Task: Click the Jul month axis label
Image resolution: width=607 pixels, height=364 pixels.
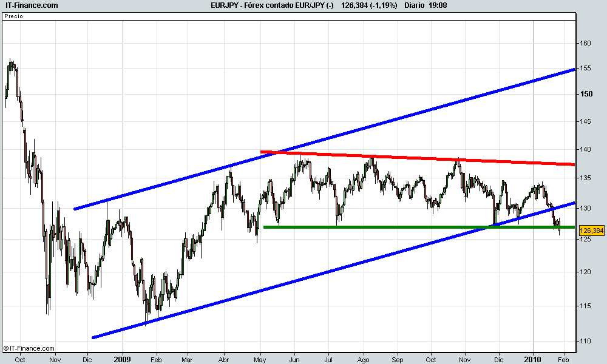Action: [x=328, y=360]
